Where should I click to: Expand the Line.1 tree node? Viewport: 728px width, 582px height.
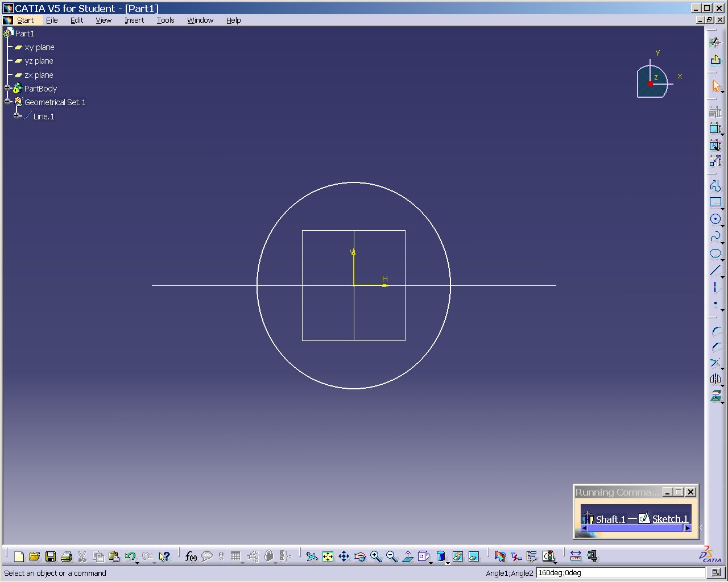pyautogui.click(x=16, y=115)
